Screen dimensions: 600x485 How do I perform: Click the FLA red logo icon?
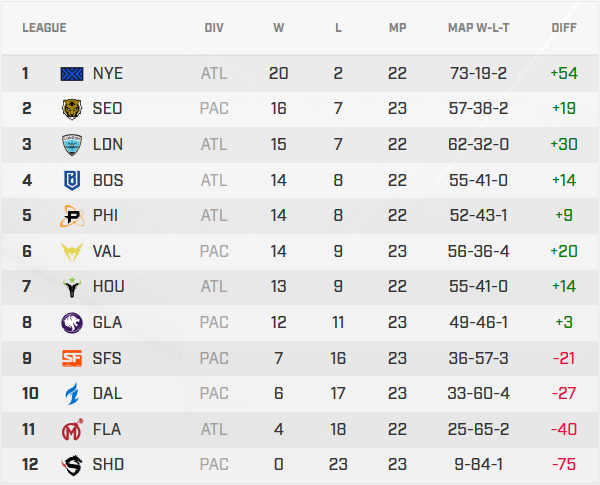click(73, 429)
